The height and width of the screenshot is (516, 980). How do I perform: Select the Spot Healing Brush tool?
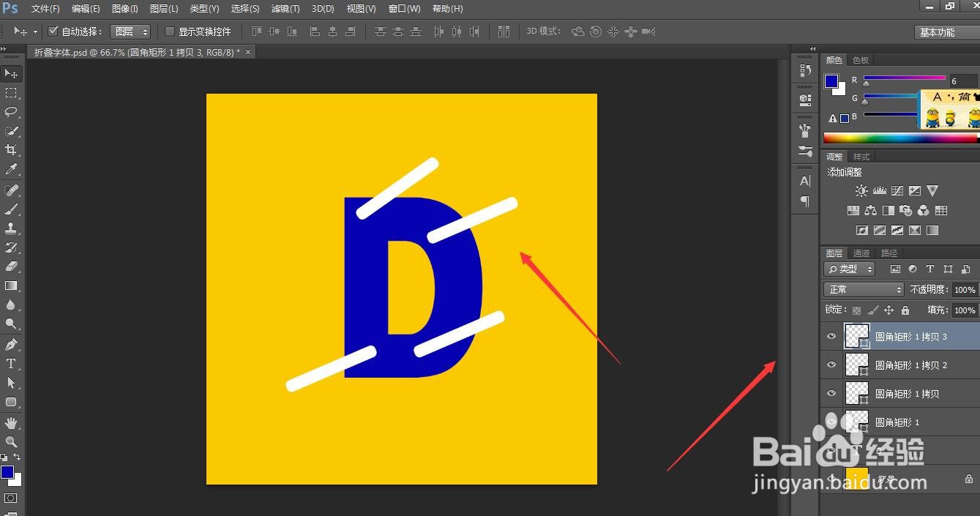(x=11, y=190)
